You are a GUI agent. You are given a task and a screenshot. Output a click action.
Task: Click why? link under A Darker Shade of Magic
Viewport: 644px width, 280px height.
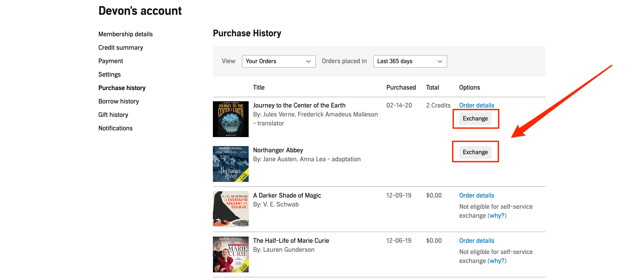coord(497,216)
